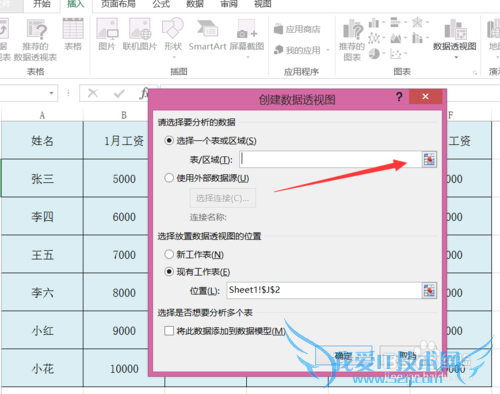Select column A header
The image size is (500, 394).
[42, 115]
